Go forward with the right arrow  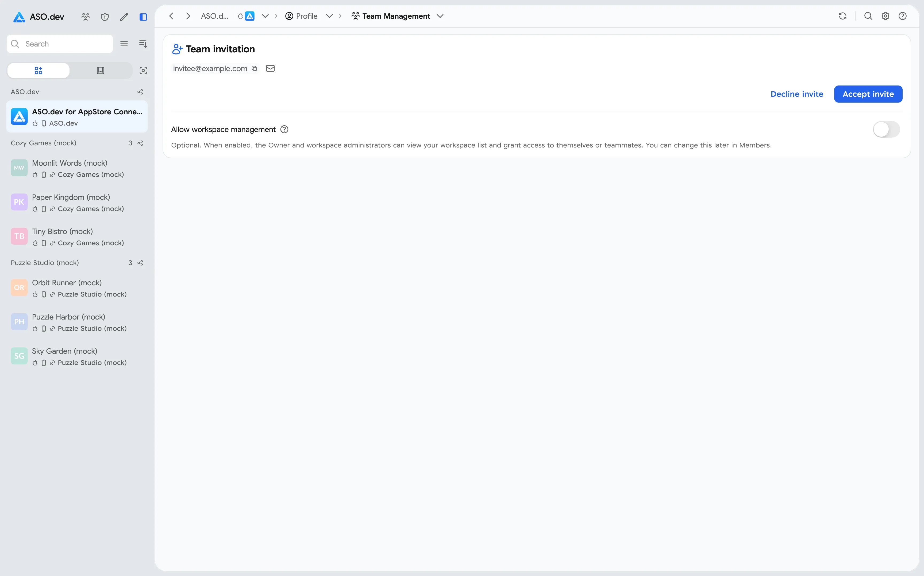tap(188, 16)
